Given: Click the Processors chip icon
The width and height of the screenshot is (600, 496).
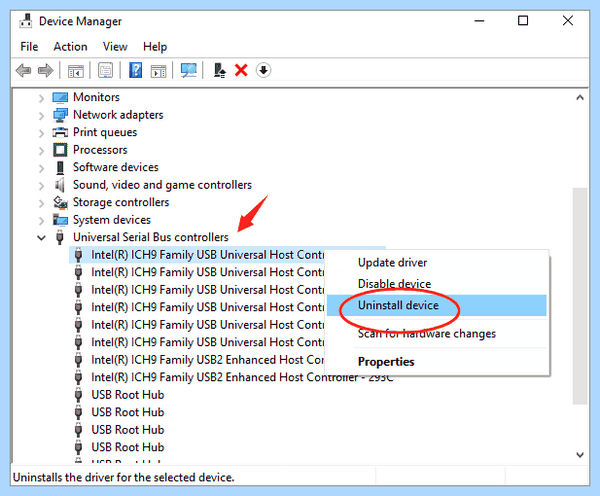Looking at the screenshot, I should click(60, 150).
